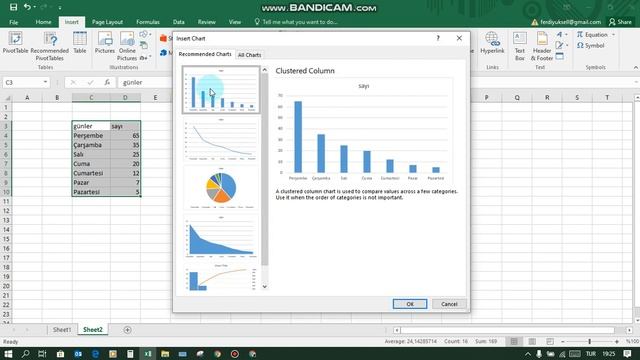640x360 pixels.
Task: Choose the pie chart thumbnail
Action: 221,188
